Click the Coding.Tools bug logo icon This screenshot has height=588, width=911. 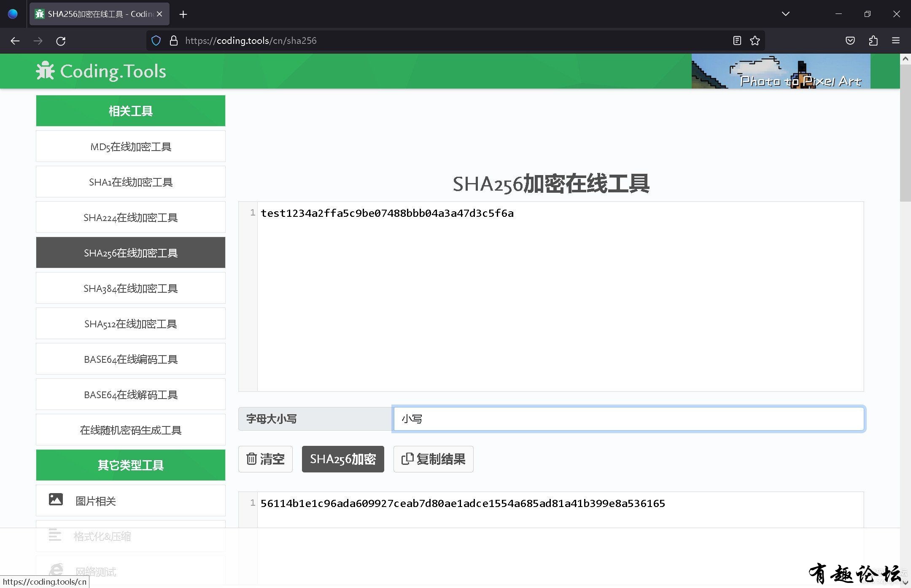coord(45,70)
